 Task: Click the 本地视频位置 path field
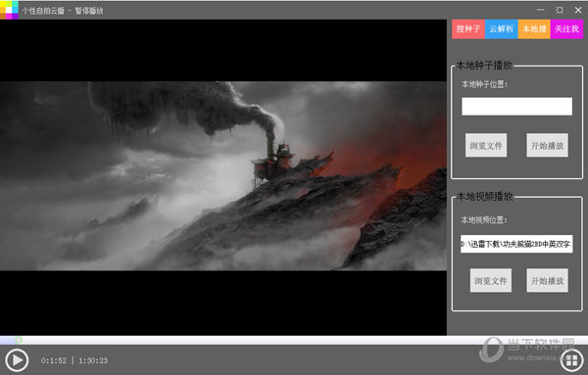coord(516,244)
